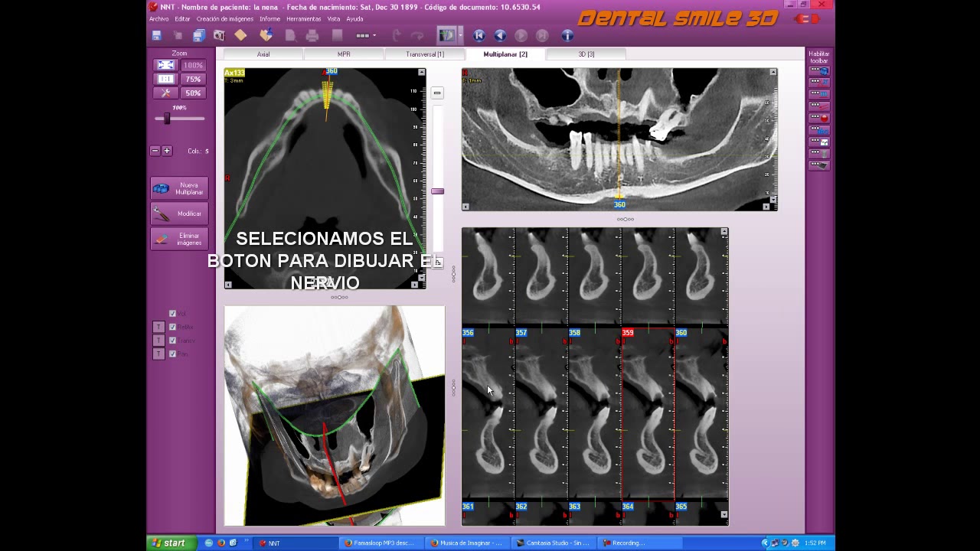The height and width of the screenshot is (551, 980).
Task: Enable the distance measurement toolbar icon
Action: tap(819, 95)
